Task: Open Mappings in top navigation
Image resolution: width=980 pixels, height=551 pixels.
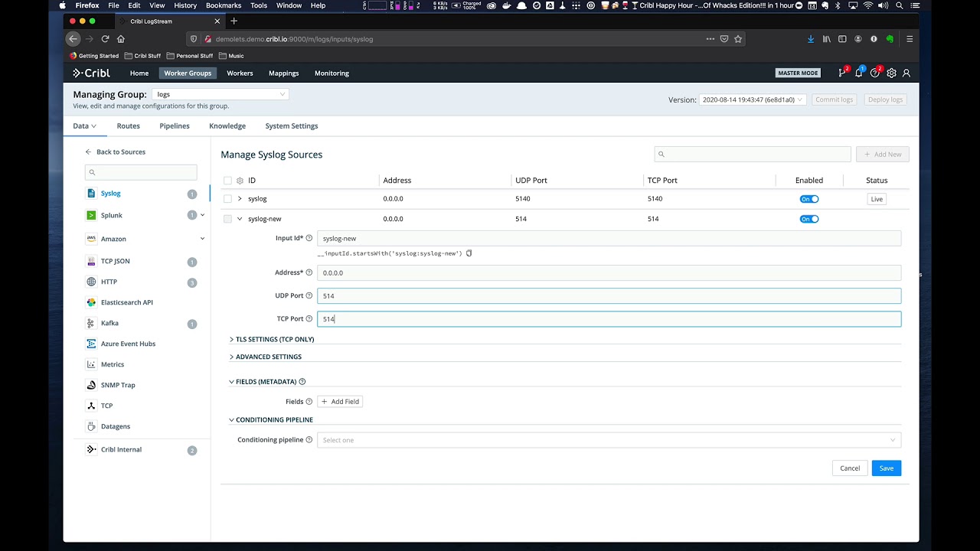Action: 283,73
